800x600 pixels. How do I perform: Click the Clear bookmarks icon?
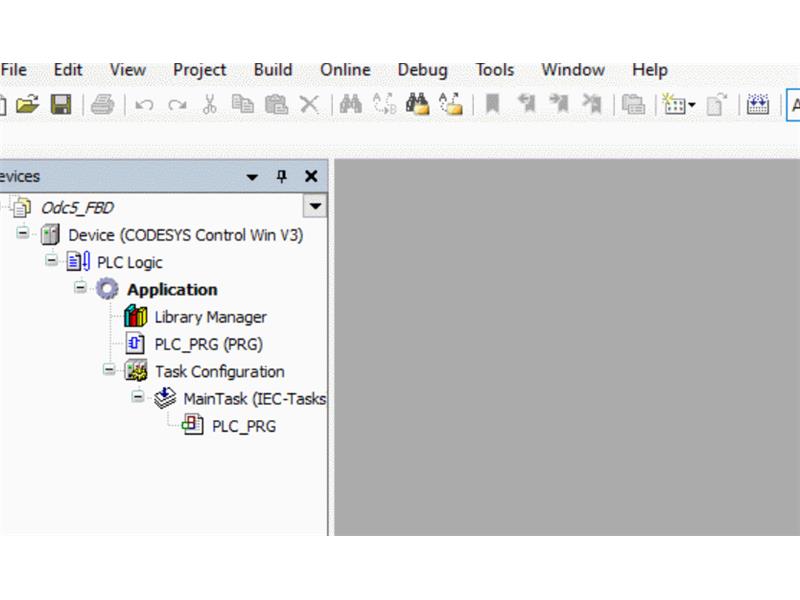tap(592, 104)
